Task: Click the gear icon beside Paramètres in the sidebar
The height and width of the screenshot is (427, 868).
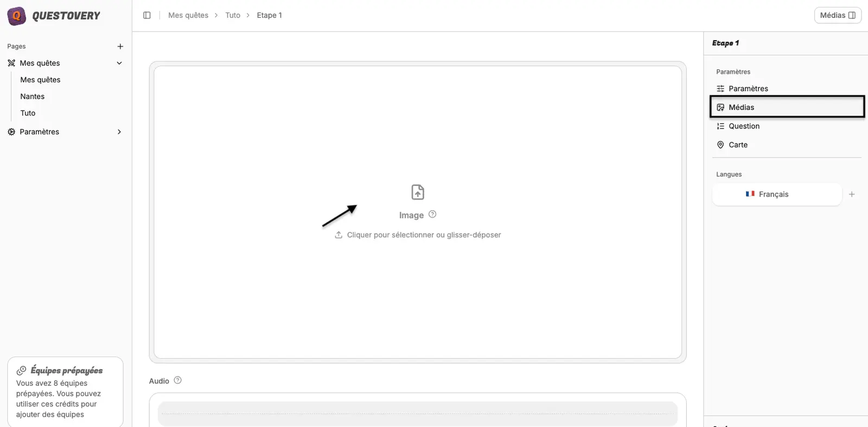Action: tap(11, 132)
